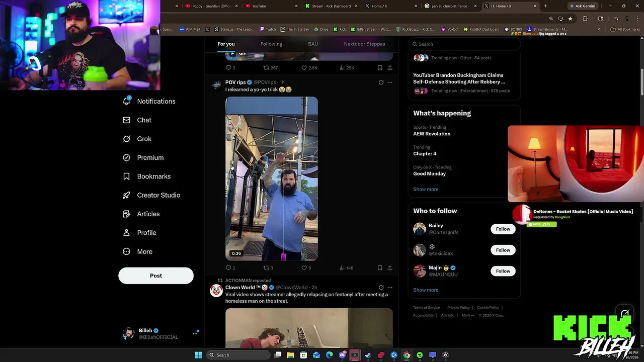This screenshot has height=362, width=644.
Task: Open KickBot Dashboard bookmark
Action: point(481,29)
